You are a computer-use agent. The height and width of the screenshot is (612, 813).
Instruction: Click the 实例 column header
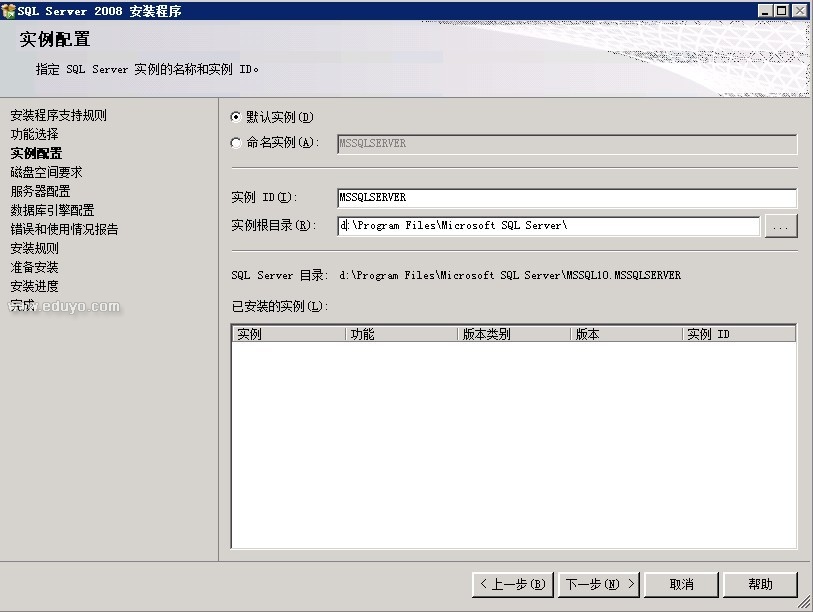[x=288, y=335]
